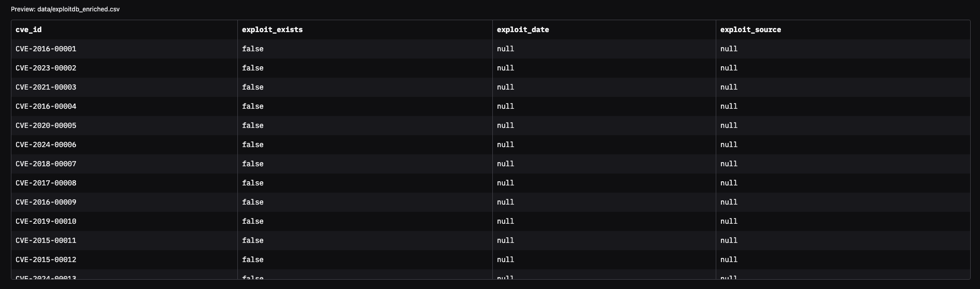The width and height of the screenshot is (980, 289).
Task: Click the CVE-2015-00011 cell
Action: tap(46, 240)
